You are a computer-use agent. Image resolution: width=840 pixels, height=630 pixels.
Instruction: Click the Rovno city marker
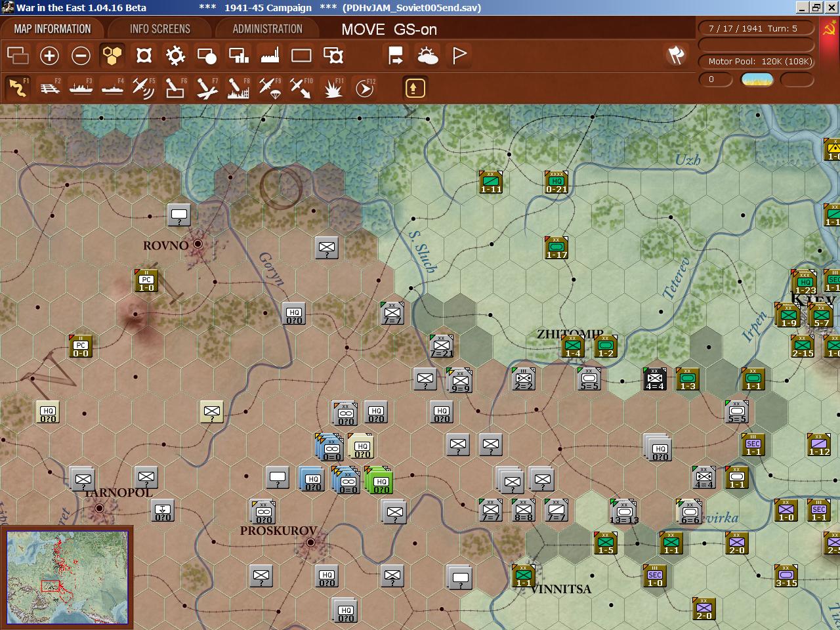(x=198, y=244)
